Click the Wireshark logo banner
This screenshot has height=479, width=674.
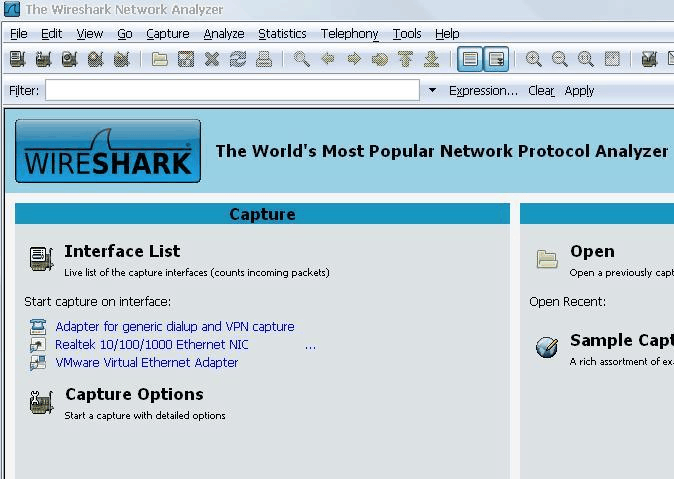(108, 151)
